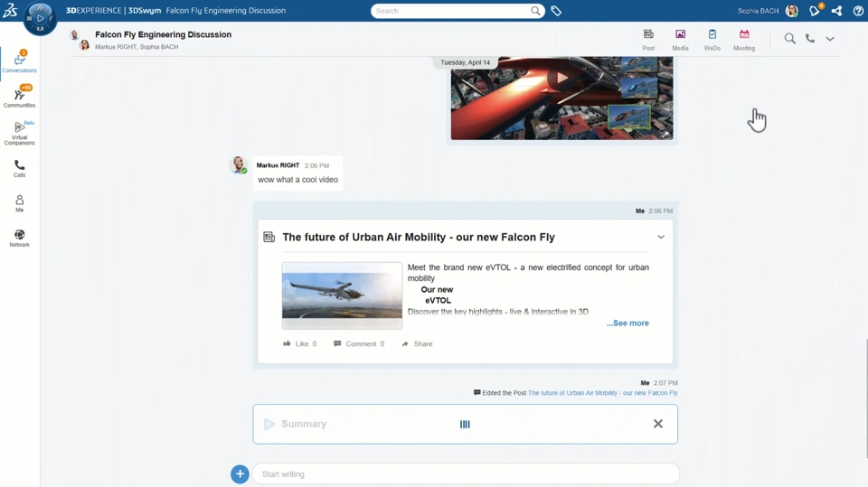Expand the conversation header options chevron
The image size is (868, 487).
point(830,39)
